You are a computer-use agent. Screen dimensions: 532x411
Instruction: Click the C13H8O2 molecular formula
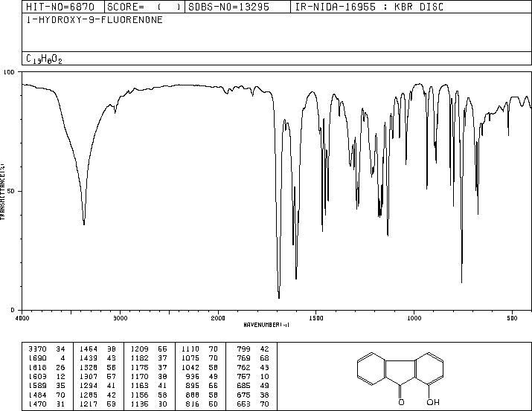(44, 59)
